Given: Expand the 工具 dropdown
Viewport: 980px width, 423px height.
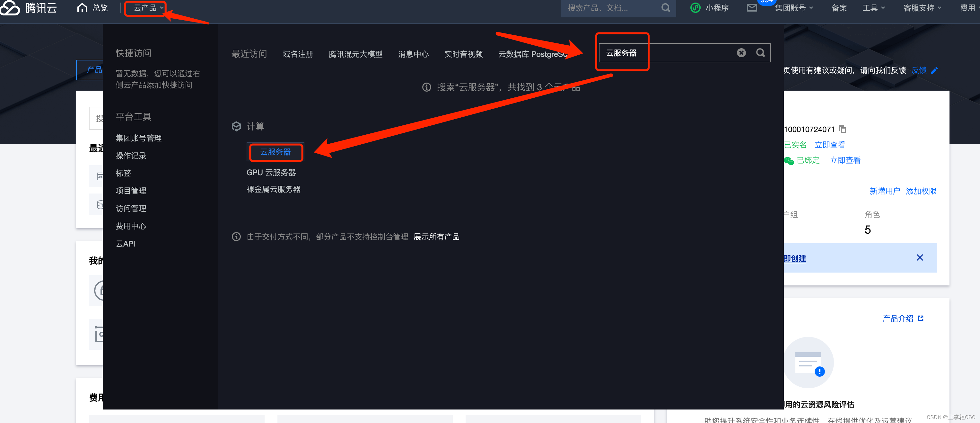Looking at the screenshot, I should click(873, 8).
